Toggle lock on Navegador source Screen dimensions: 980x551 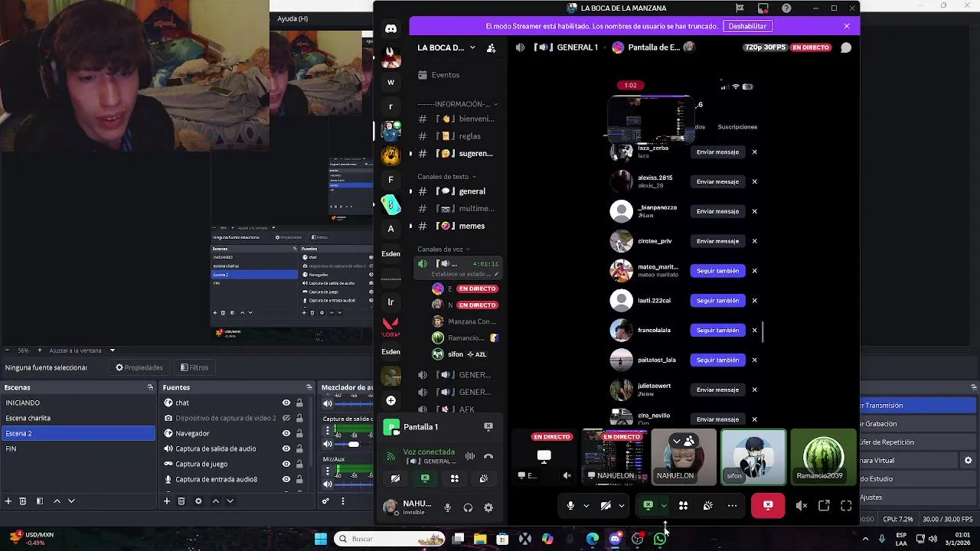point(299,433)
